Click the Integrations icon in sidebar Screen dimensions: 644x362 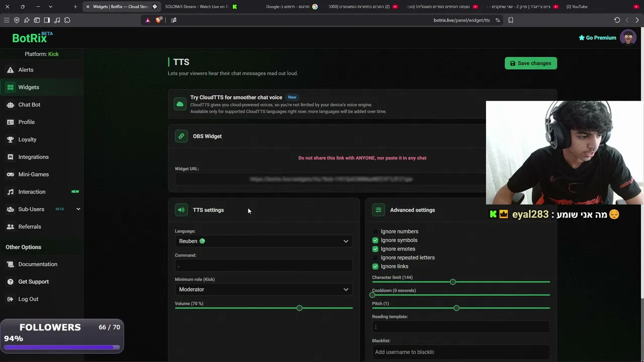coord(10,157)
